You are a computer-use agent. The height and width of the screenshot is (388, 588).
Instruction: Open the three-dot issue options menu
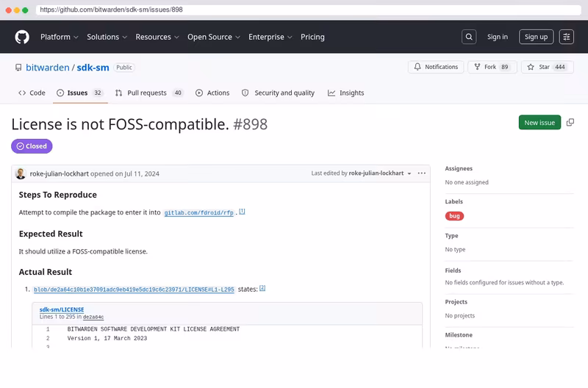point(421,173)
